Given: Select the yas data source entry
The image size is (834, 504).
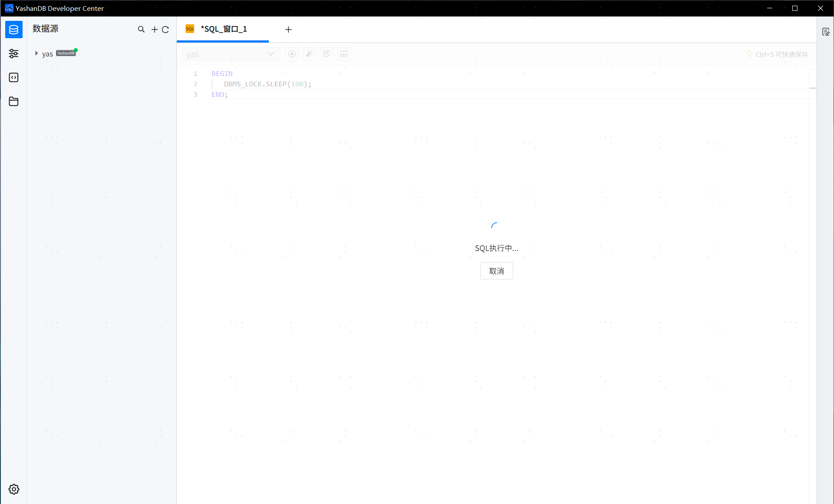Looking at the screenshot, I should tap(47, 54).
